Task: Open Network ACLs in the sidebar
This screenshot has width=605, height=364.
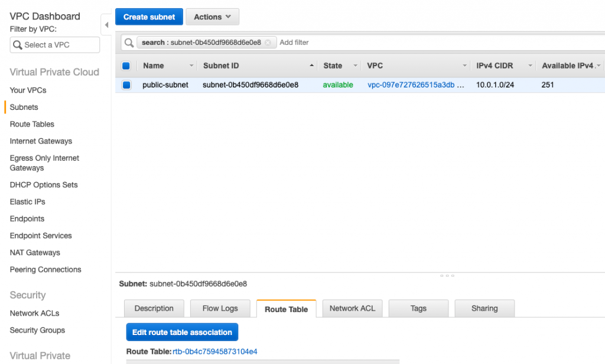Action: pos(35,313)
